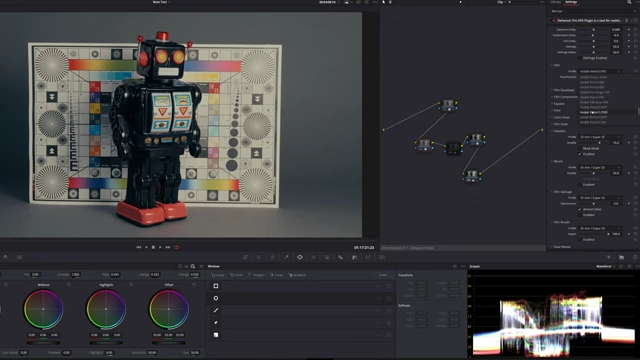Viewport: 640px width, 360px height.
Task: Open the Film Profile dropdown
Action: coord(600,71)
